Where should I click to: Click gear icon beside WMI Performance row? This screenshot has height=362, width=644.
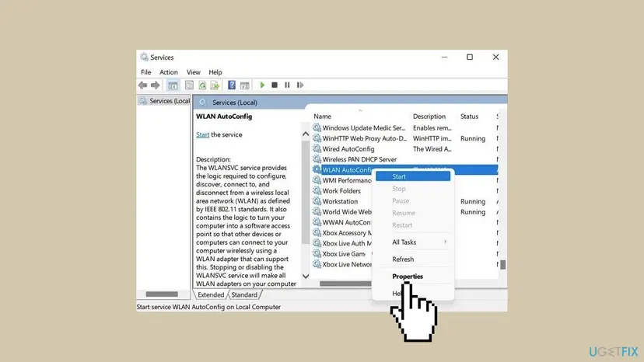[317, 180]
